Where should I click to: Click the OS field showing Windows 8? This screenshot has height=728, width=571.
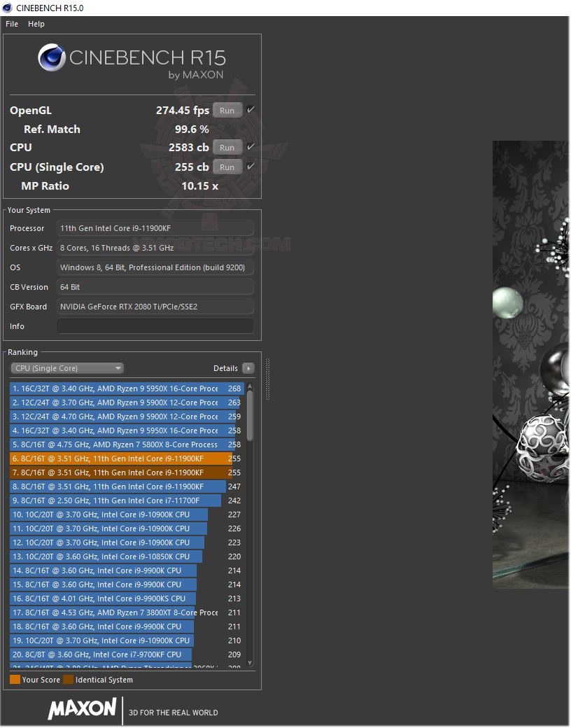pyautogui.click(x=155, y=267)
